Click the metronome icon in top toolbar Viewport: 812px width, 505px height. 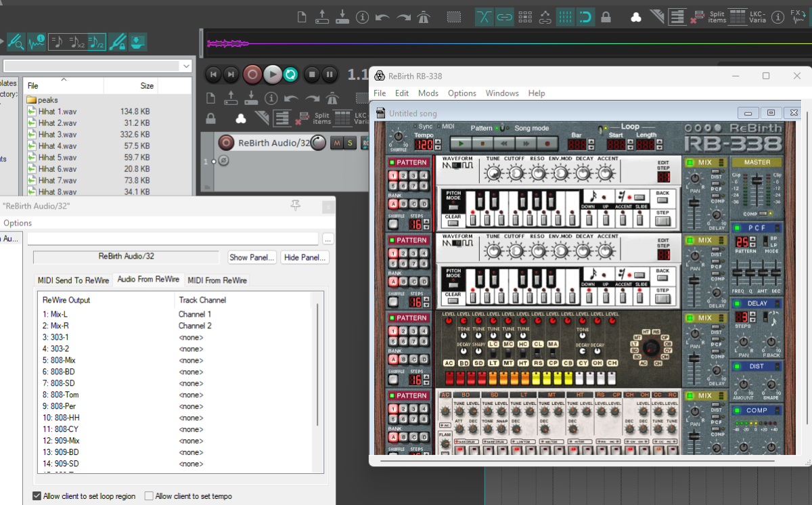tap(424, 17)
